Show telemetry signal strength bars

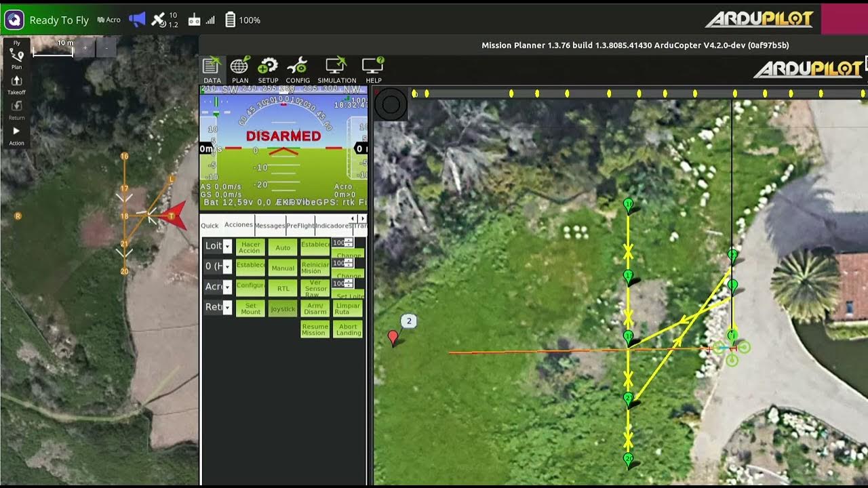[210, 20]
